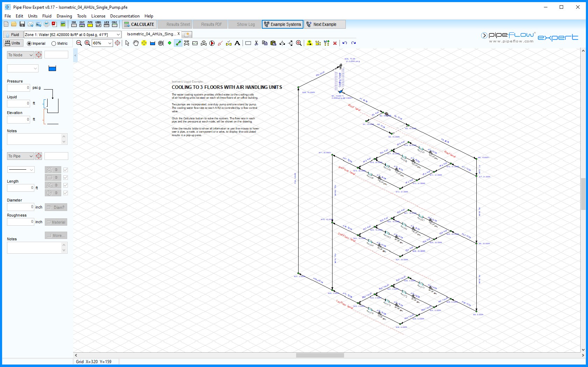Click the vertical scrollbar thumb
Viewport: 588px width, 367px height.
point(583,194)
